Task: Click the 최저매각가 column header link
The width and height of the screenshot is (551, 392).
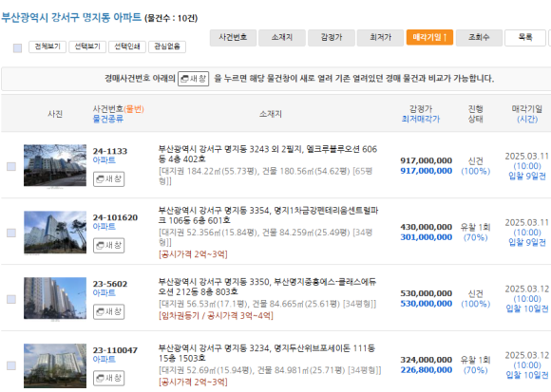Action: pyautogui.click(x=421, y=119)
